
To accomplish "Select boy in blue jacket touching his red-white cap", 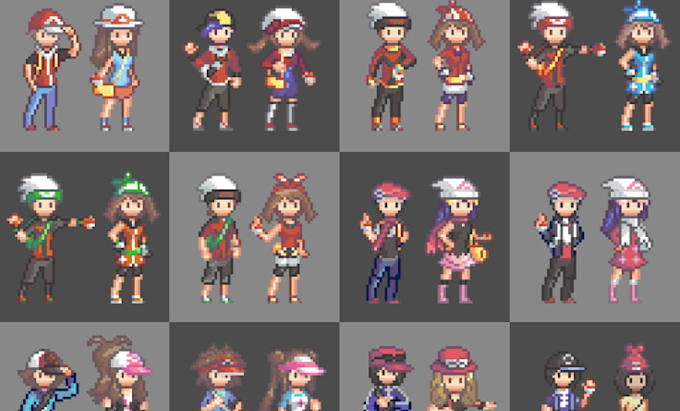I will (x=48, y=380).
